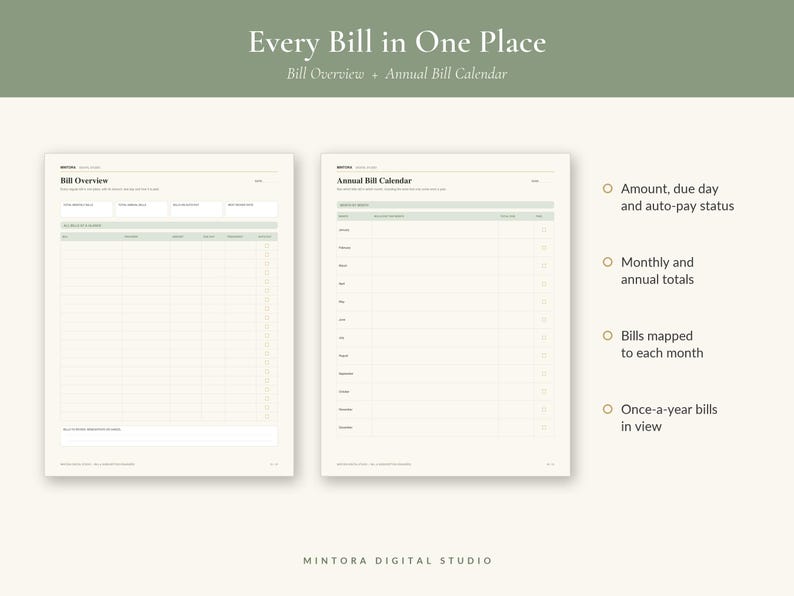Click the Next Review Date box
This screenshot has width=794, height=596.
tap(251, 209)
